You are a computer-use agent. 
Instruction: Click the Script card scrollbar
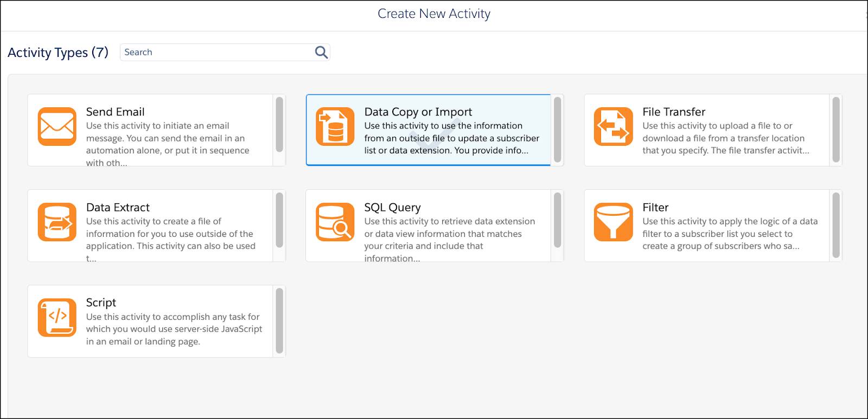tap(279, 321)
